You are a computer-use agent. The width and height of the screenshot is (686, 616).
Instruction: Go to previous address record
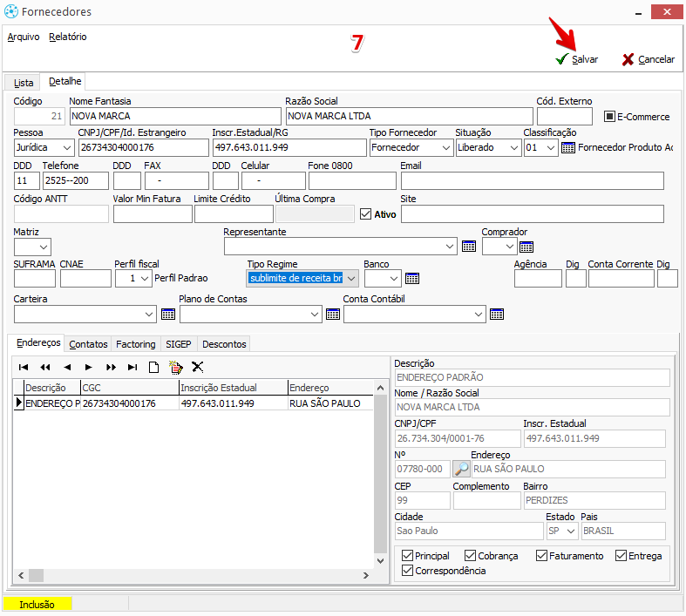(x=67, y=367)
